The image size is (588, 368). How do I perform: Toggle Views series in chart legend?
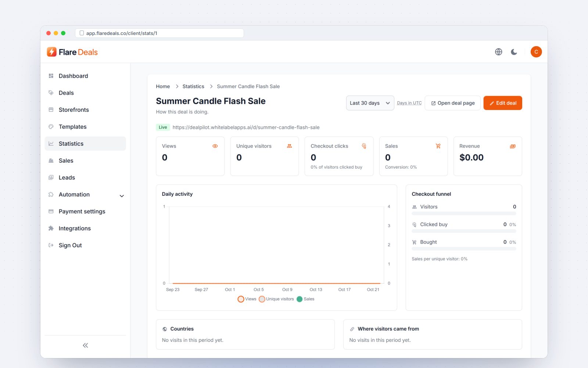point(247,299)
